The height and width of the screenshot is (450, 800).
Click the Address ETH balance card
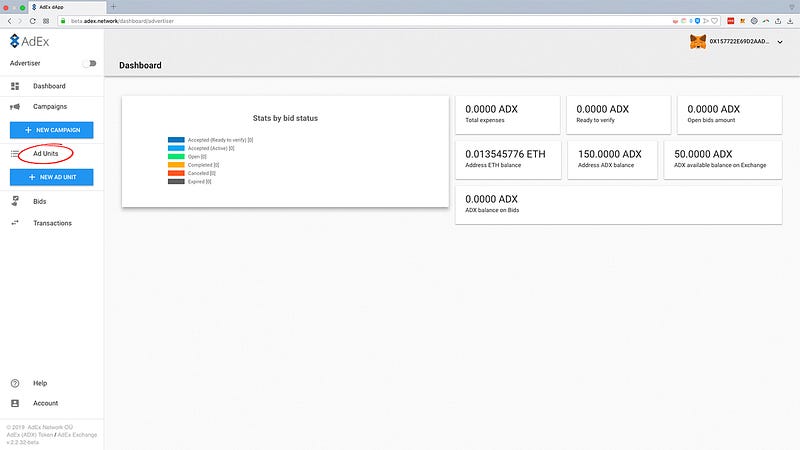point(508,160)
